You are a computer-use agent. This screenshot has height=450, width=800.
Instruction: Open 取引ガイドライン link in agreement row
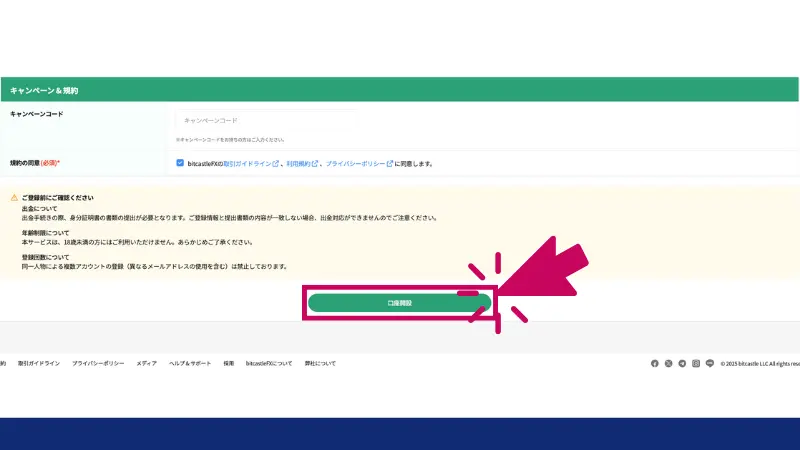(x=247, y=164)
